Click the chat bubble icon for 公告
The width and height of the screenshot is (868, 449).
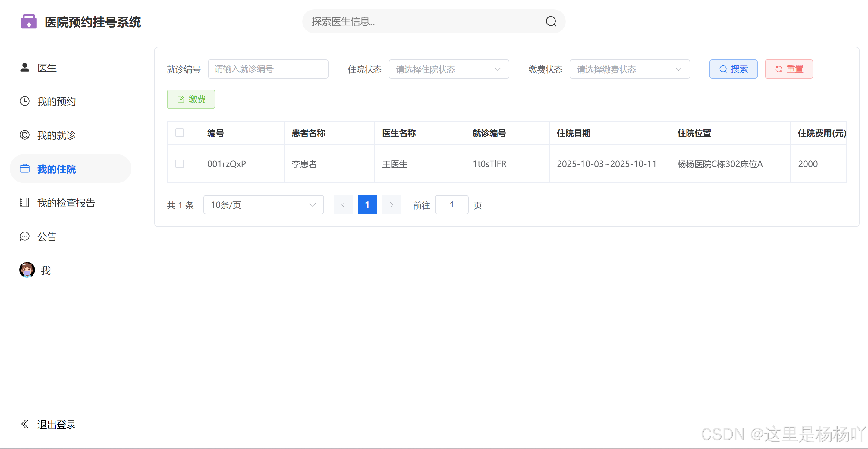25,236
